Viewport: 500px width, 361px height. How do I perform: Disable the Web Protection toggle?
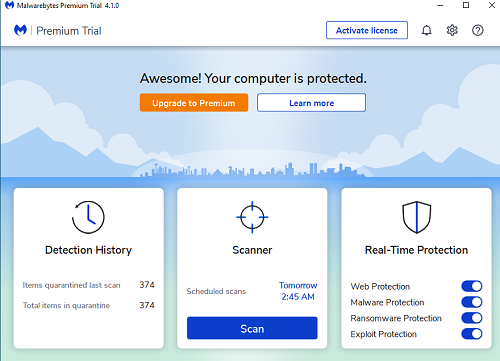click(472, 286)
